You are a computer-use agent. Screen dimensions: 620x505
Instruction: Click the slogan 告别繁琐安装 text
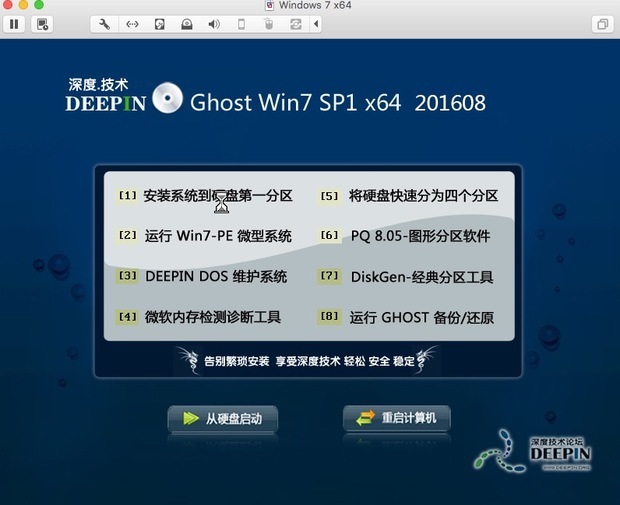236,361
